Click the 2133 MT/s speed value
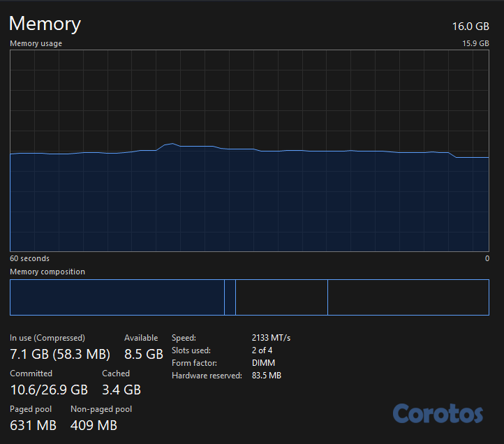 [271, 338]
